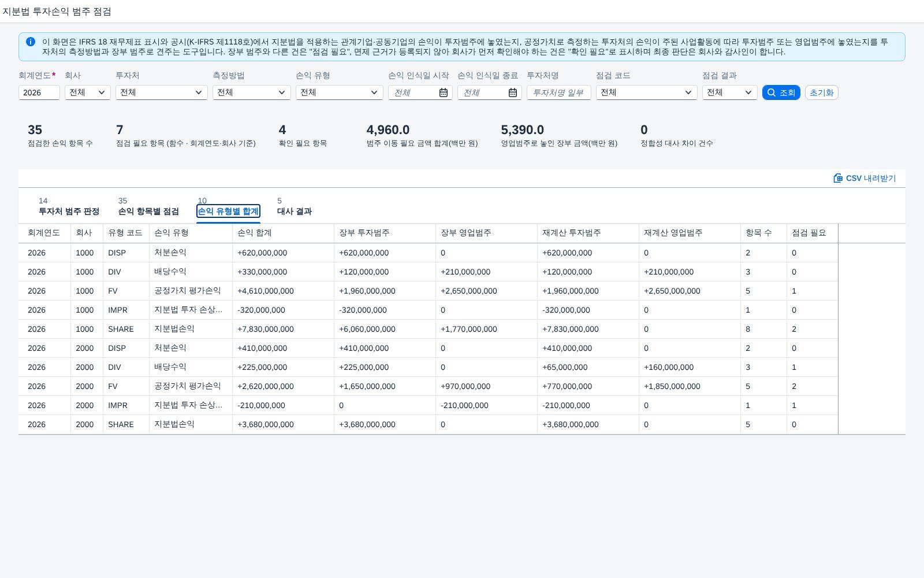Click the 유형 코드 column header

click(x=126, y=233)
